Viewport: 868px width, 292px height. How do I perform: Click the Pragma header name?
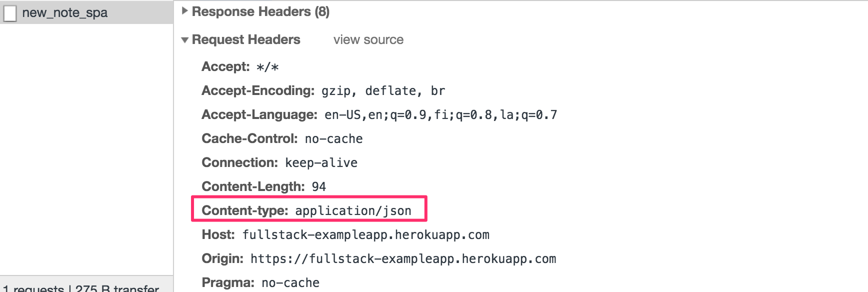pos(228,283)
